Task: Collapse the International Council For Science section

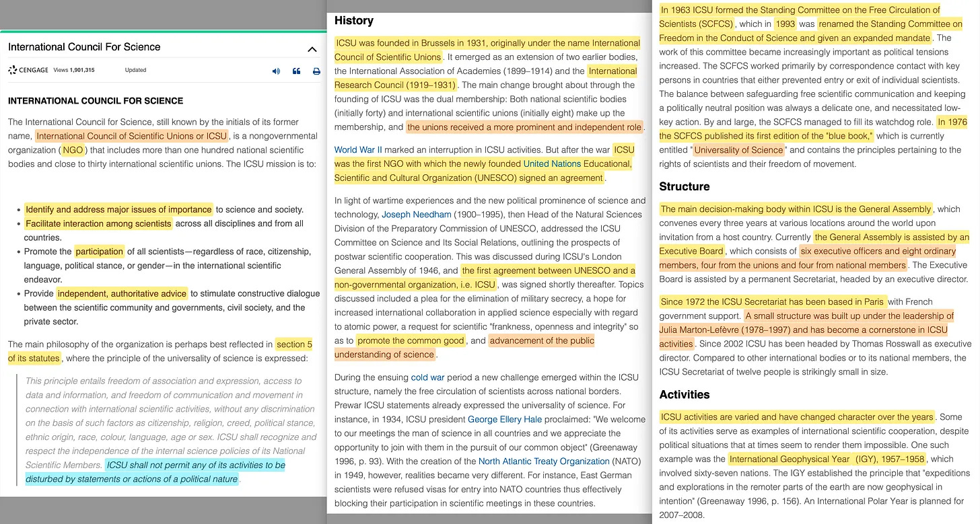Action: pos(312,48)
